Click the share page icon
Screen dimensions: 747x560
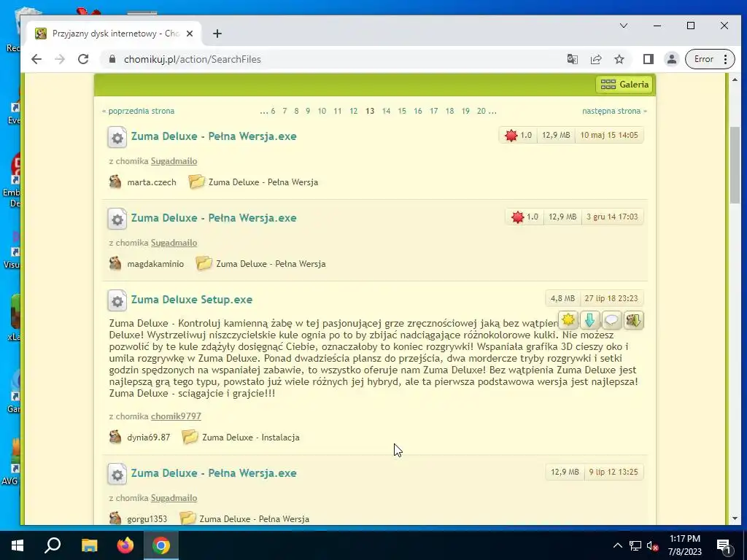[595, 59]
